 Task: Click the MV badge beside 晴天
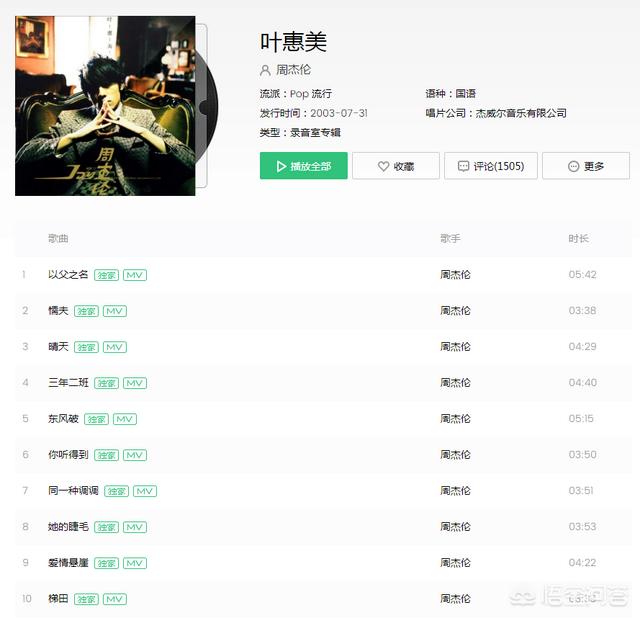click(115, 347)
